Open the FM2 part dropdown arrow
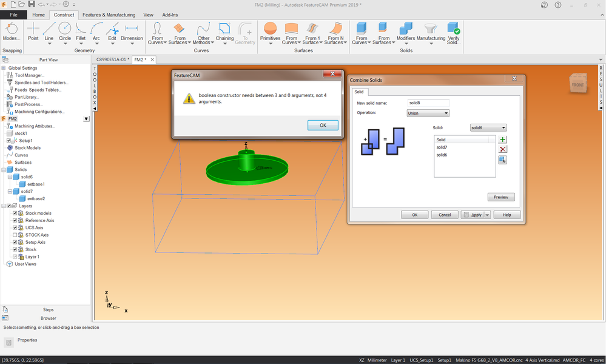The height and width of the screenshot is (364, 606). click(x=86, y=119)
